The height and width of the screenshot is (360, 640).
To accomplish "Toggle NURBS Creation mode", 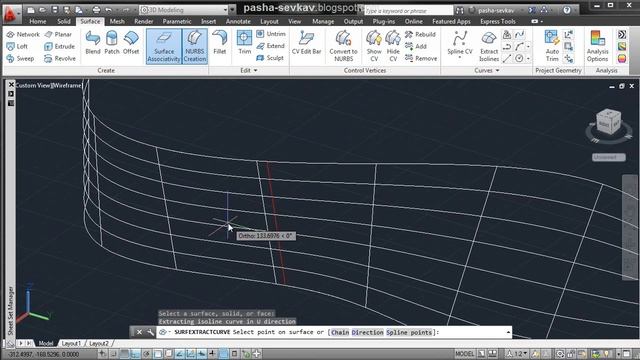I will pos(195,46).
